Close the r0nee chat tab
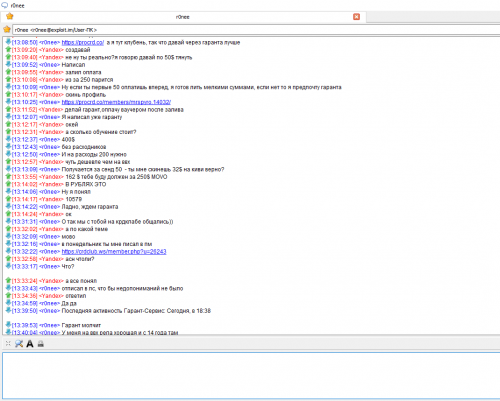The image size is (500, 401). coord(356,17)
